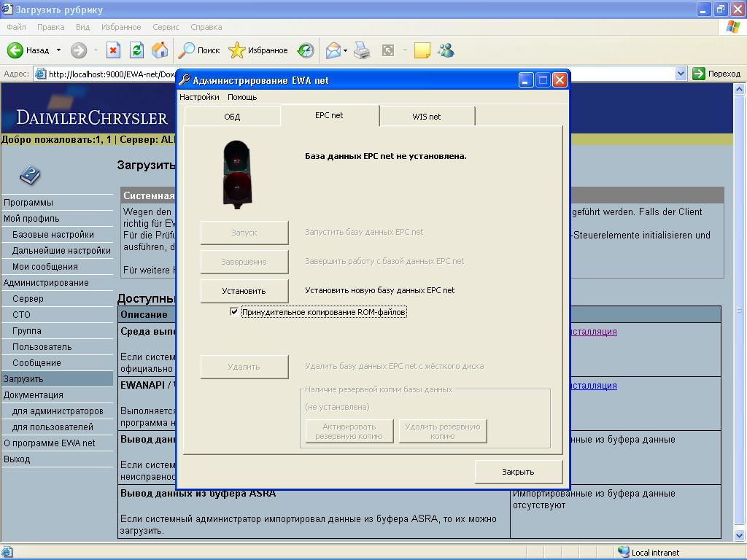
Task: Open the address bar dropdown list
Action: coord(681,74)
